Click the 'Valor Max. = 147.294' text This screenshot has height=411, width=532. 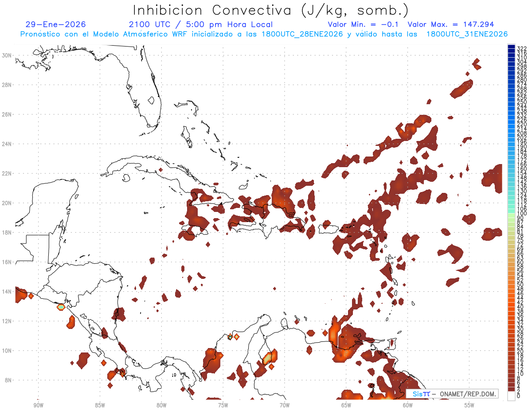(x=450, y=24)
